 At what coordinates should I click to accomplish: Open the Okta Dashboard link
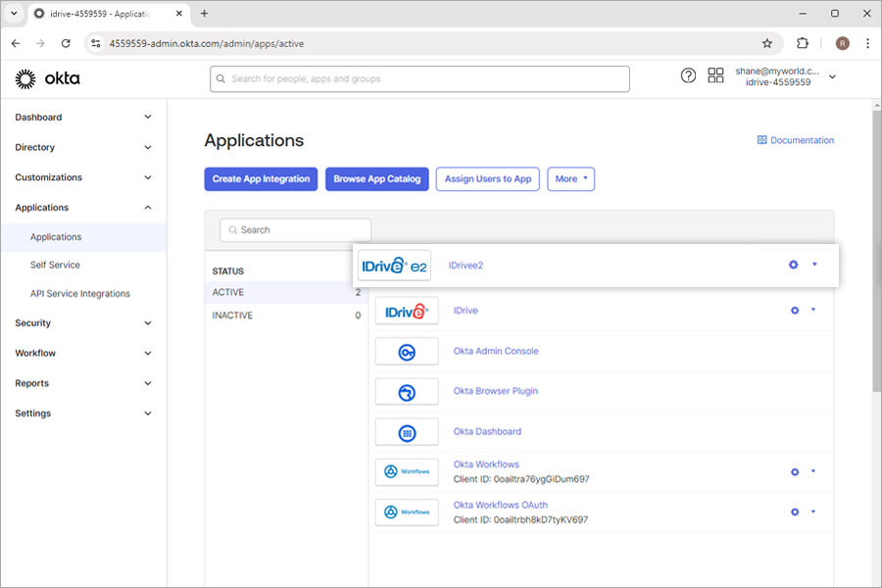click(x=487, y=431)
